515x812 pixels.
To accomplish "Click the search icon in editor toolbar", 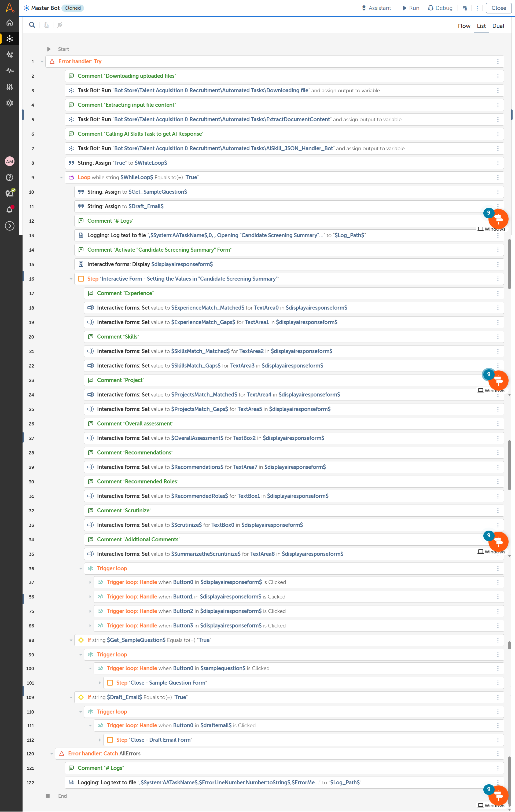I will pos(32,25).
